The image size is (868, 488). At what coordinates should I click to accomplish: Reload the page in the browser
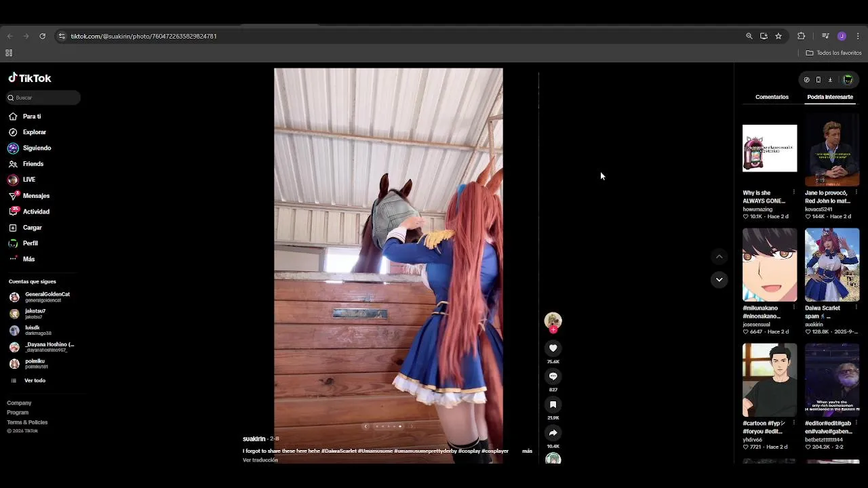(x=42, y=36)
